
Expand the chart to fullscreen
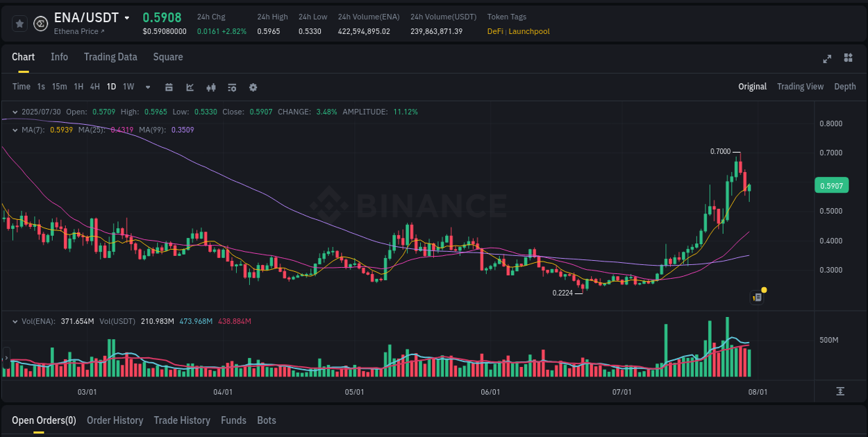[x=827, y=60]
